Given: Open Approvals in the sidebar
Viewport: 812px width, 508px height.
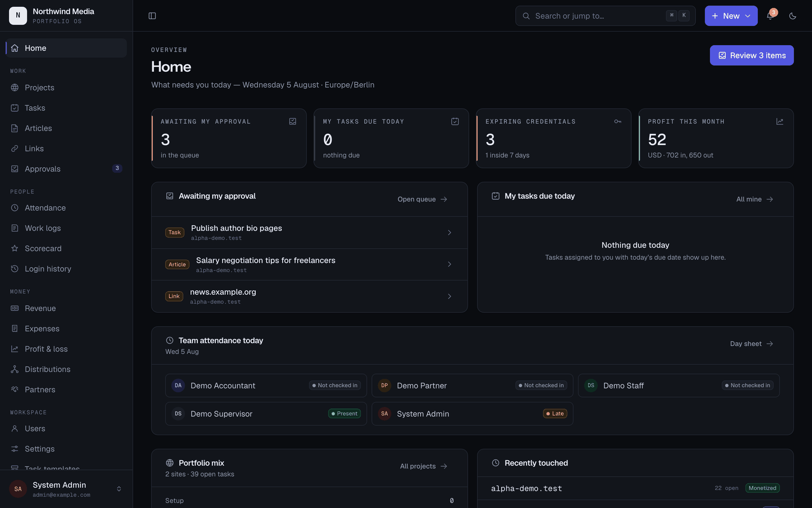Looking at the screenshot, I should tap(66, 169).
